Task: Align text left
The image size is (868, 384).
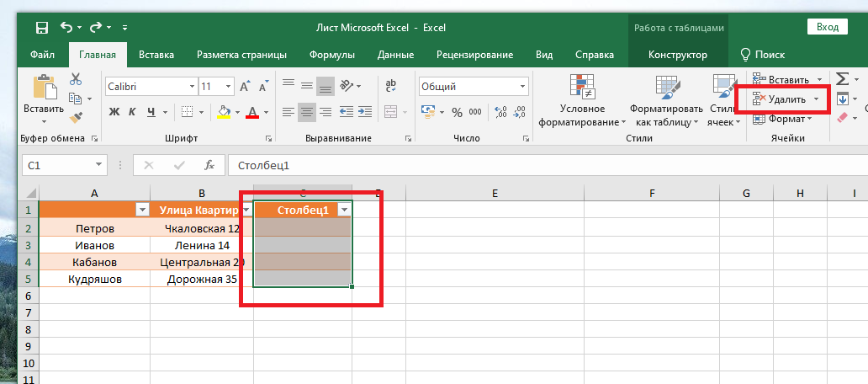Action: tap(288, 111)
